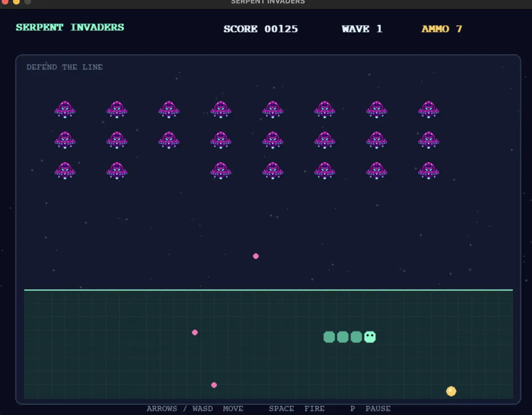Click the P PAUSE control hint
This screenshot has width=532, height=415.
pyautogui.click(x=370, y=408)
